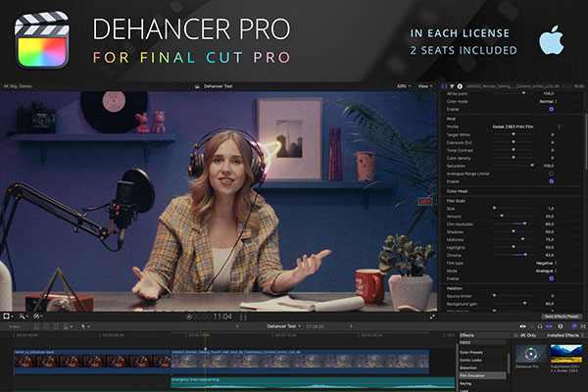The image size is (588, 392).
Task: Click Final Cut Pro clapperboard logo
Action: click(41, 40)
